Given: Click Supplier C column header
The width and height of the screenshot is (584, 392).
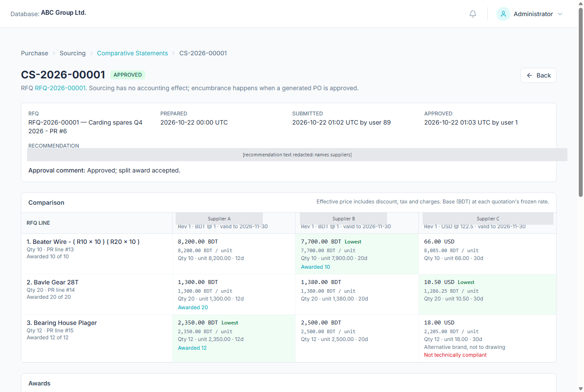Looking at the screenshot, I should 488,219.
